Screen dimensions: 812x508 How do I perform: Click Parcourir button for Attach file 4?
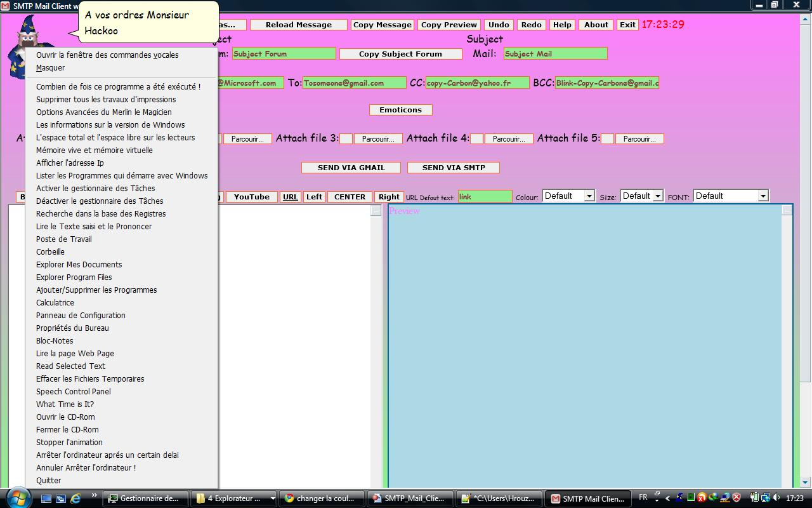pyautogui.click(x=508, y=139)
